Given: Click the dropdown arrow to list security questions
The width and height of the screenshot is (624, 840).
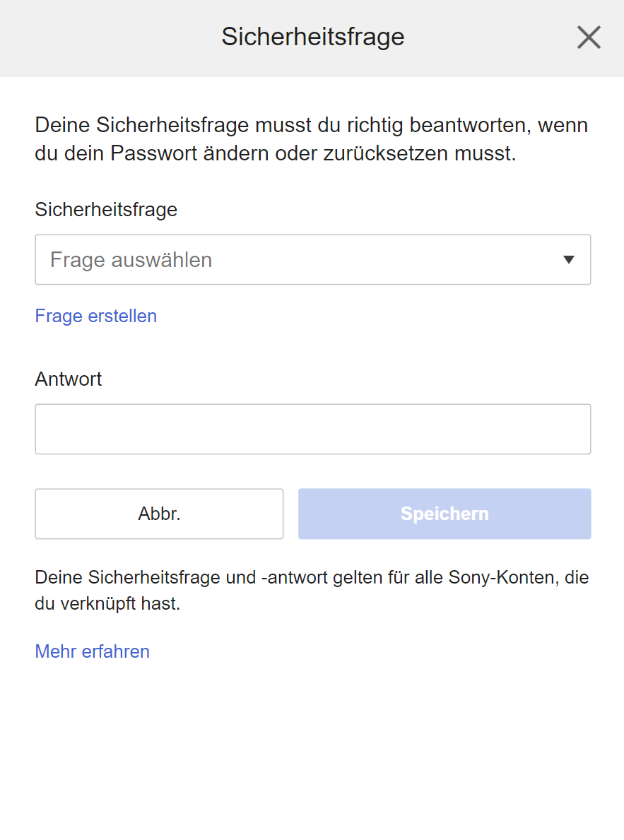Looking at the screenshot, I should pyautogui.click(x=569, y=259).
